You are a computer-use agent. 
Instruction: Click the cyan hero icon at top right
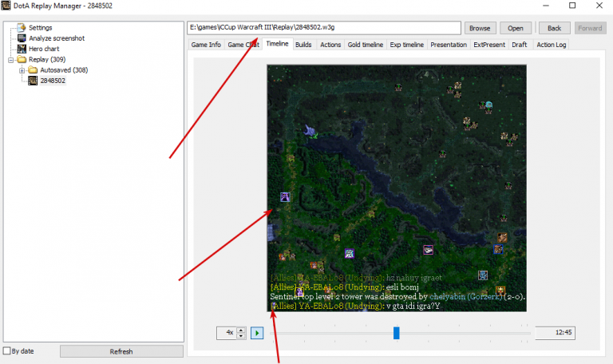click(x=488, y=105)
